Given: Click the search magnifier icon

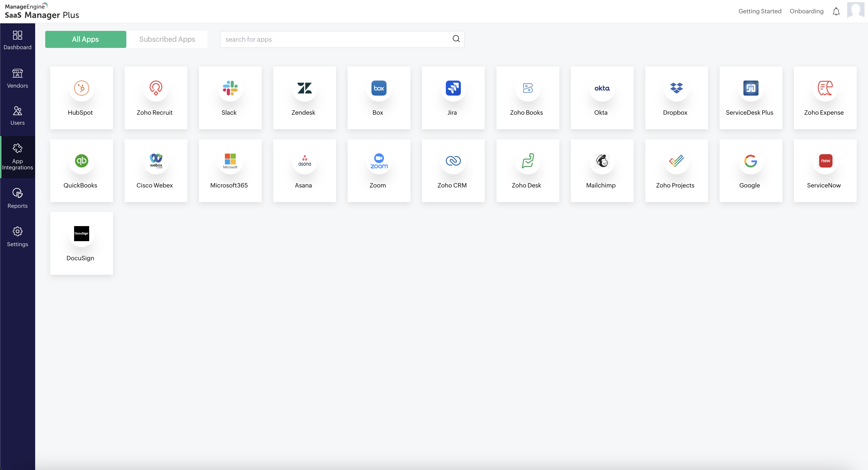Looking at the screenshot, I should 456,39.
